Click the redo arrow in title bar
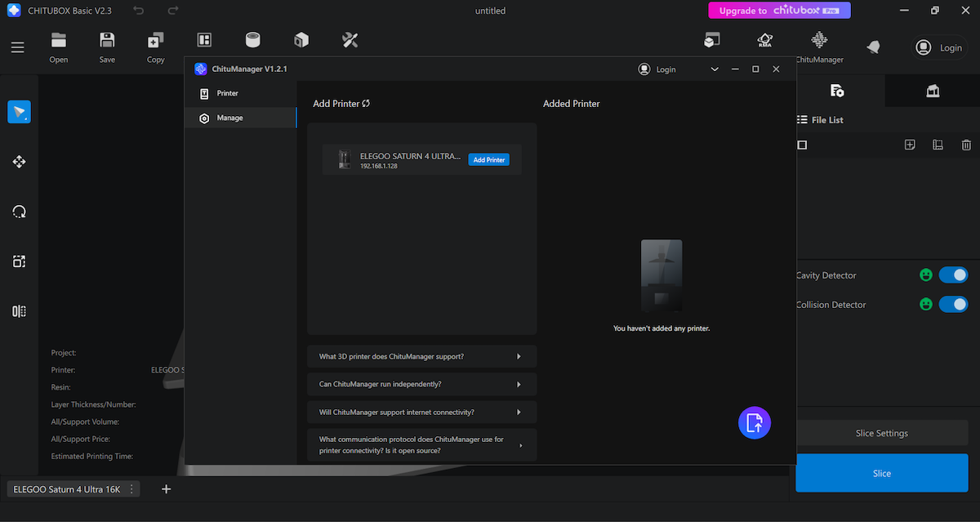The width and height of the screenshot is (980, 522). [172, 11]
